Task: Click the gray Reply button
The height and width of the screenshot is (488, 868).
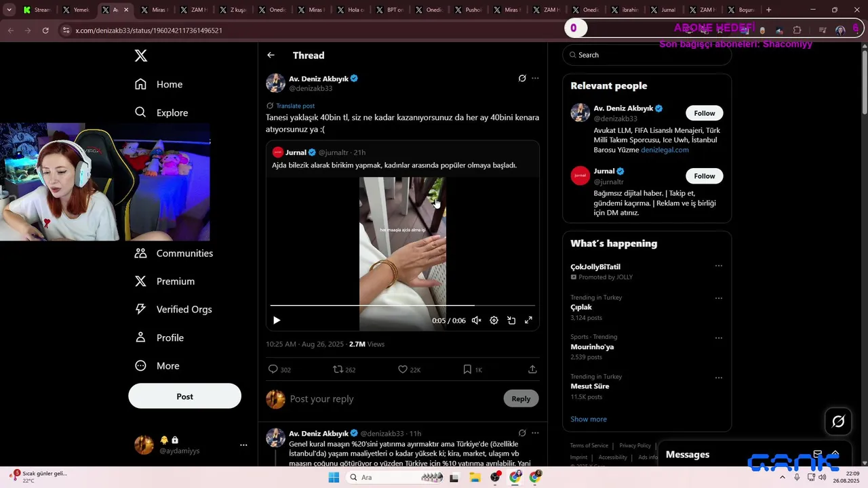Action: [521, 399]
